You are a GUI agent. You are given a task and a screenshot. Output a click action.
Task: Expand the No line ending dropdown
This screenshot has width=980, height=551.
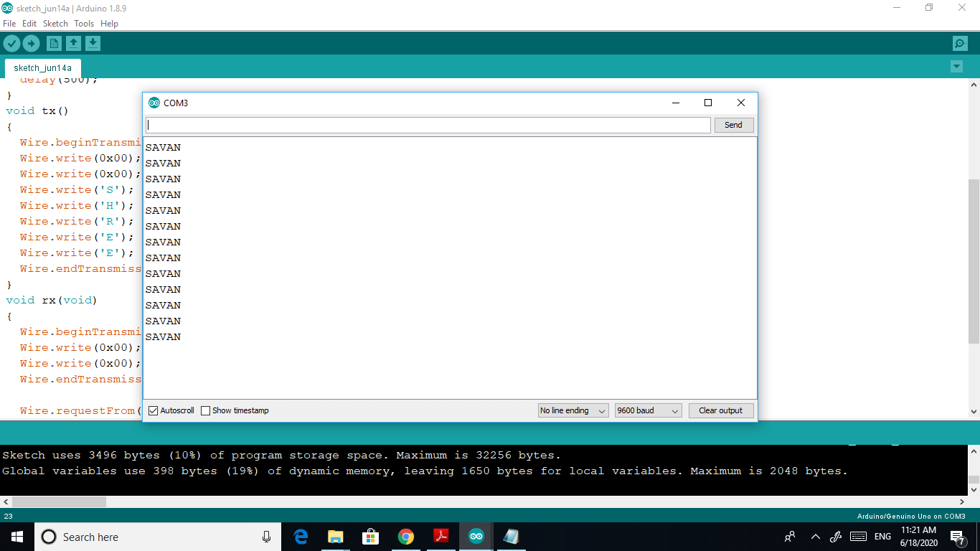[573, 410]
